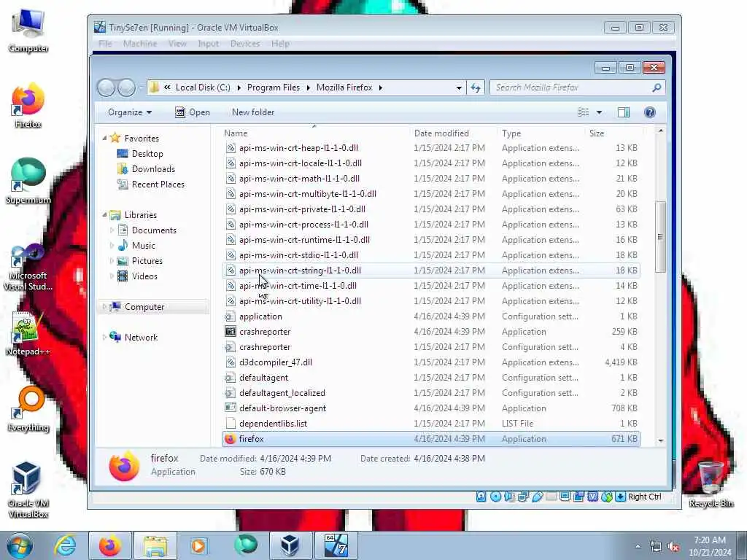Screen dimensions: 747x560
Task: Select the crashreporter Application file
Action: (430, 332)
